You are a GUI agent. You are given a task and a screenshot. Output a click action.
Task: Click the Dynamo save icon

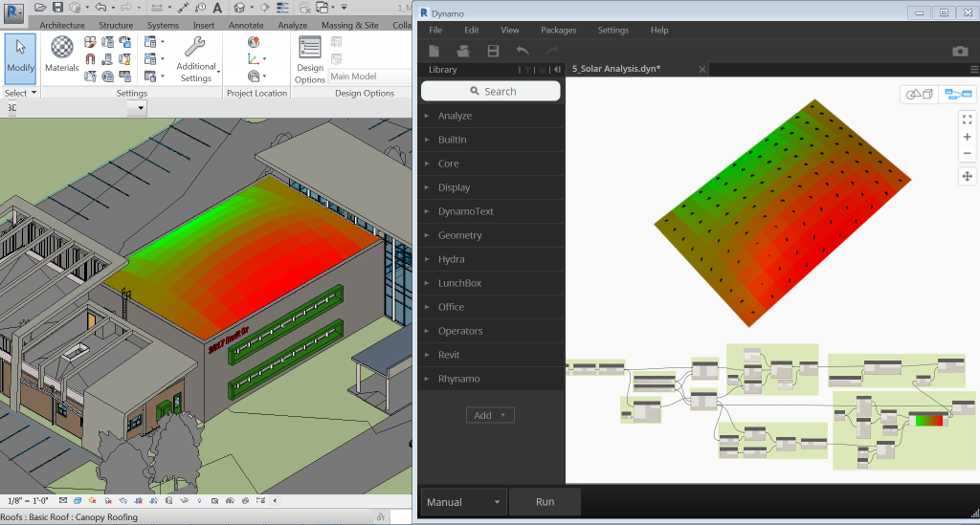point(493,51)
